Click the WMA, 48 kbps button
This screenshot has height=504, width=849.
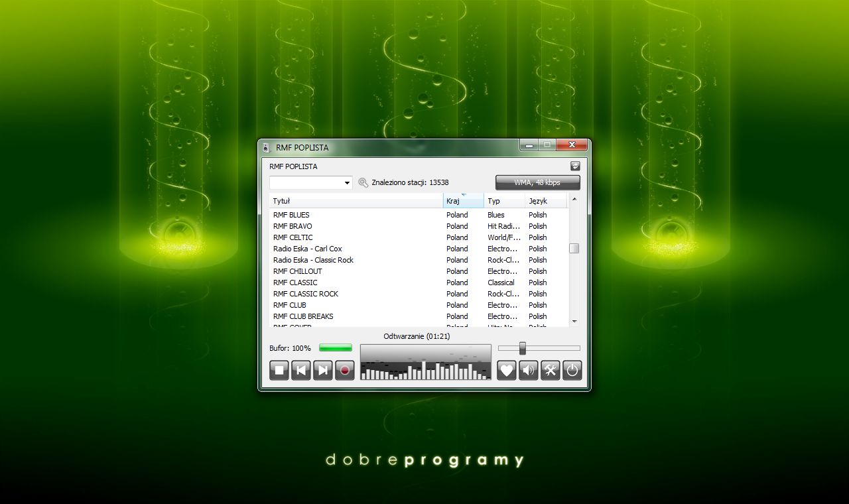point(538,182)
